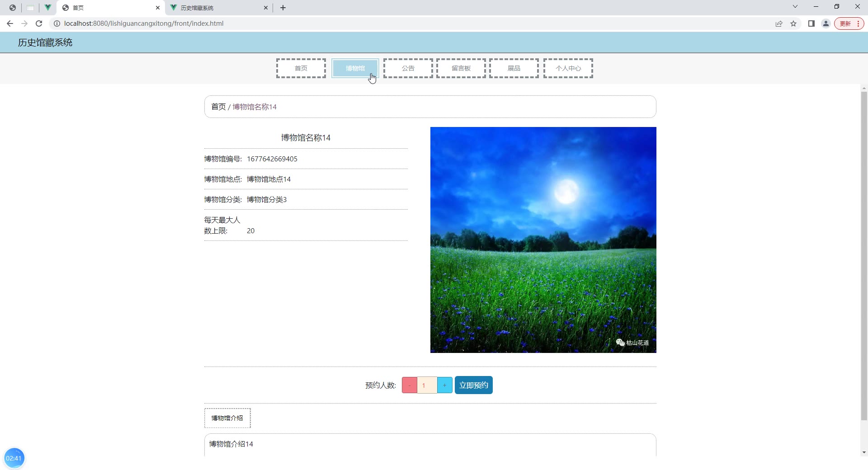Screen dimensions: 868x470
Task: Open the 个人中心 navigation menu item
Action: pyautogui.click(x=568, y=68)
